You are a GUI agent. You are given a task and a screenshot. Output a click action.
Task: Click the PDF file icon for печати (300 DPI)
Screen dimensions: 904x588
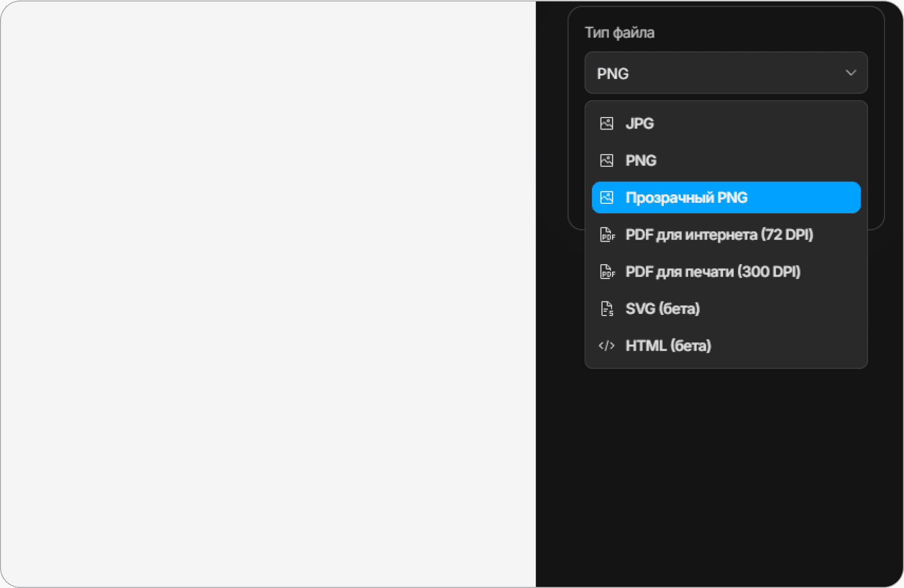pyautogui.click(x=607, y=272)
